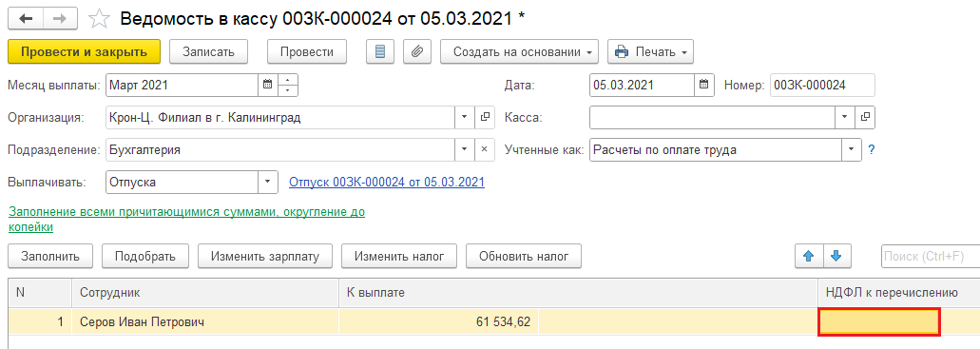
Task: Click the Изменить налог button
Action: click(399, 256)
